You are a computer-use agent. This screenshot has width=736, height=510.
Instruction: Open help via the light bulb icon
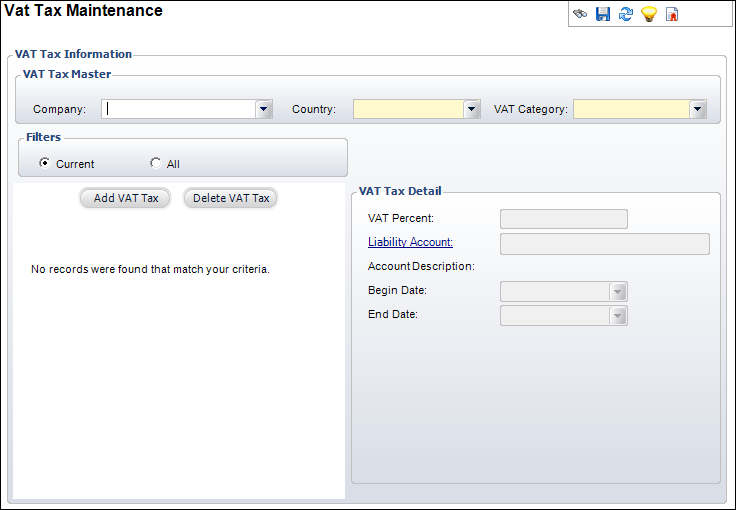click(x=649, y=14)
